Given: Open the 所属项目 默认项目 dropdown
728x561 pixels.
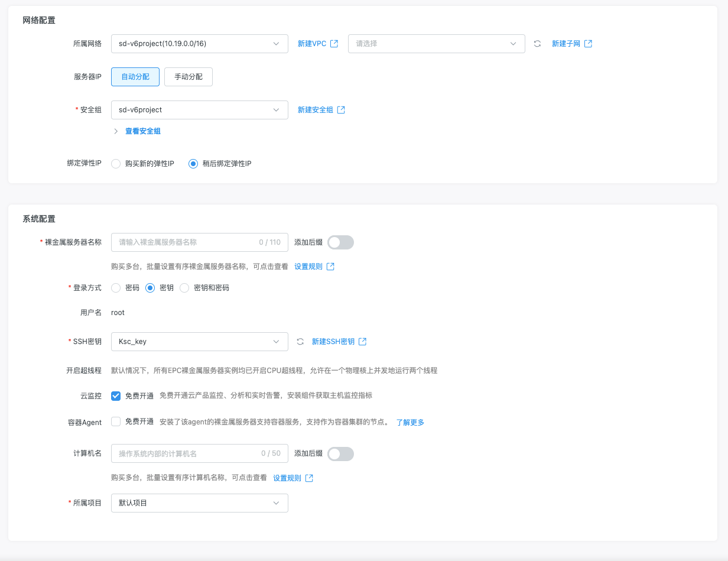Looking at the screenshot, I should point(199,503).
